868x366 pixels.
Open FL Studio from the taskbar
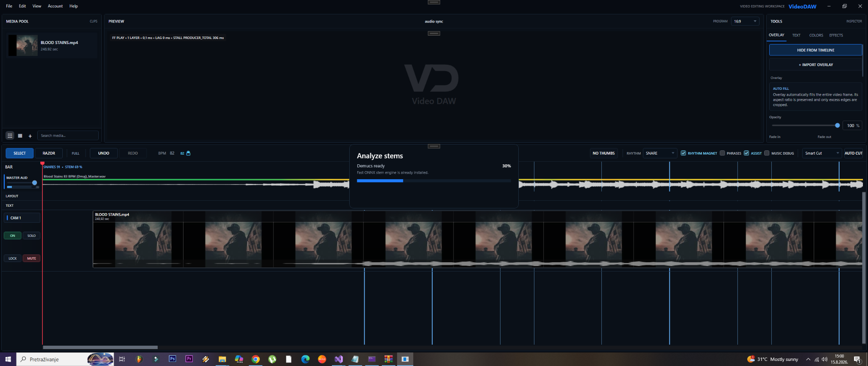(x=139, y=359)
